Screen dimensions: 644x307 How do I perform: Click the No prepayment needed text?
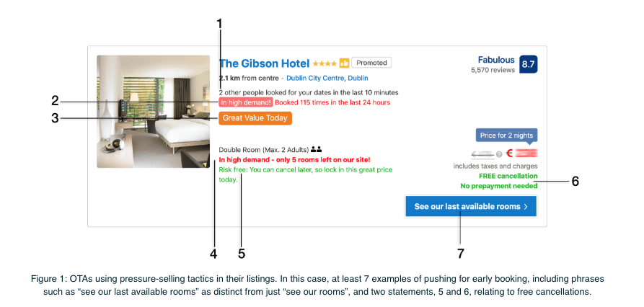click(498, 186)
